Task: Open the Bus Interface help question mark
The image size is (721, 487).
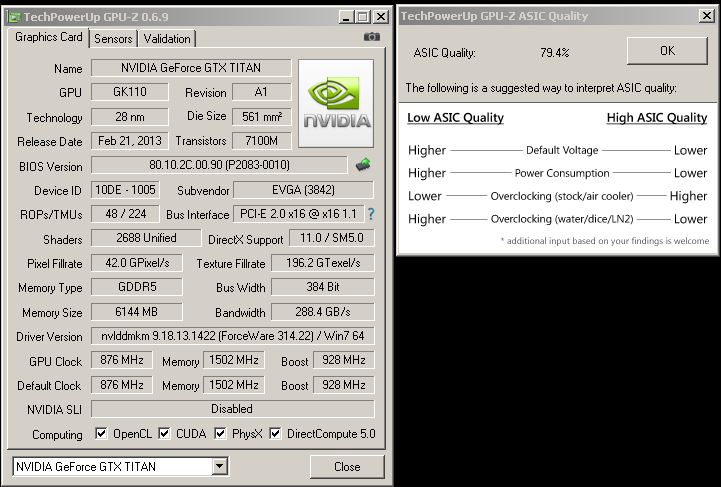Action: [371, 214]
